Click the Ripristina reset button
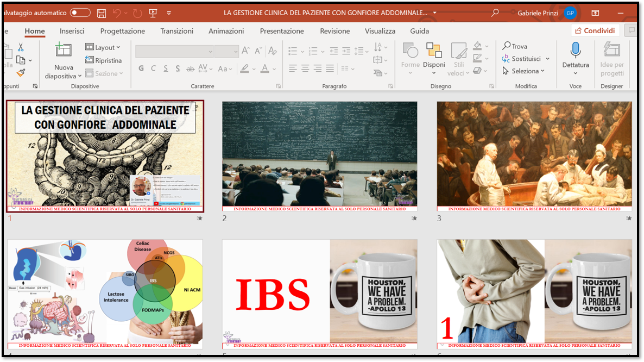644x362 pixels. tap(103, 60)
